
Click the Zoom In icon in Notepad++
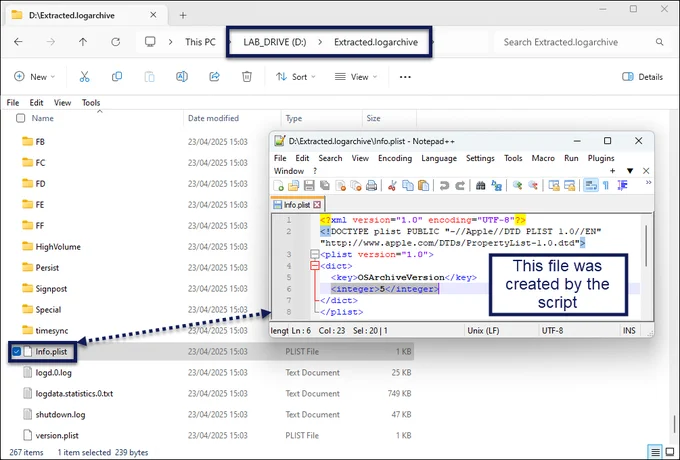pos(517,186)
